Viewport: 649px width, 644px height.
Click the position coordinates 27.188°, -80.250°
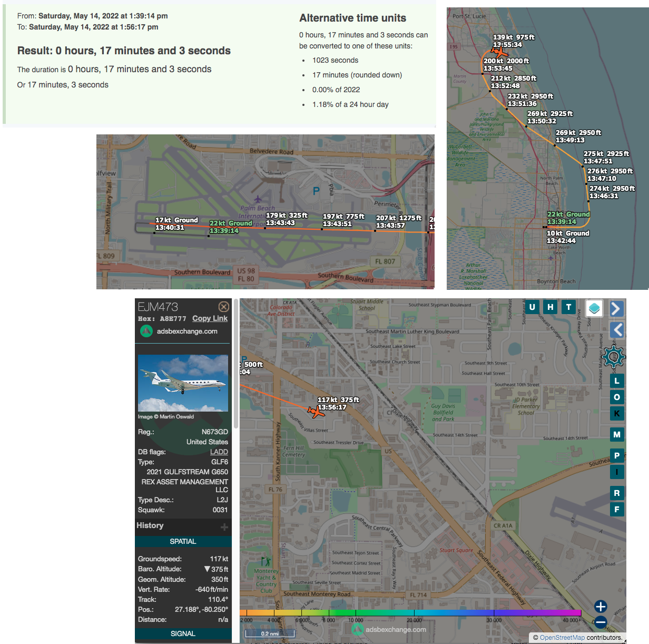coord(202,609)
